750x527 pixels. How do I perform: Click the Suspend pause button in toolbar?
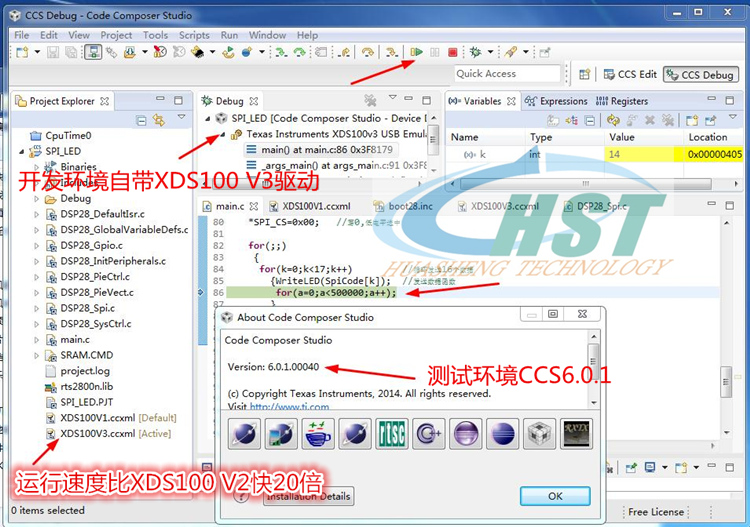coord(435,52)
